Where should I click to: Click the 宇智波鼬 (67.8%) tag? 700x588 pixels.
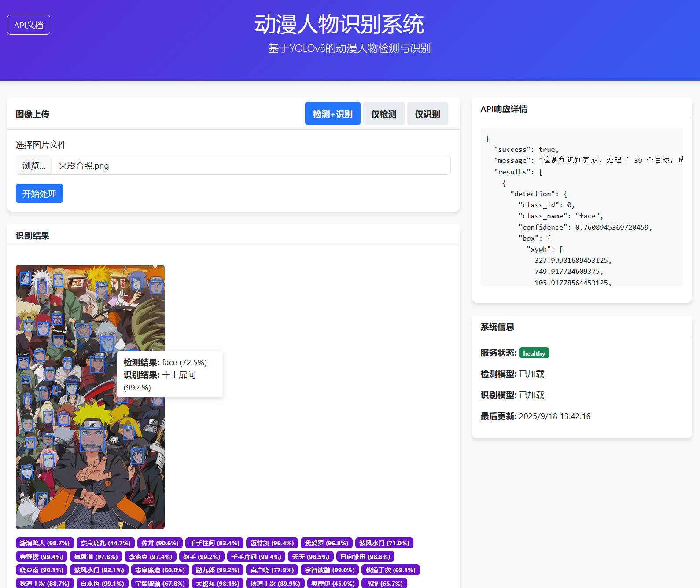tap(160, 583)
